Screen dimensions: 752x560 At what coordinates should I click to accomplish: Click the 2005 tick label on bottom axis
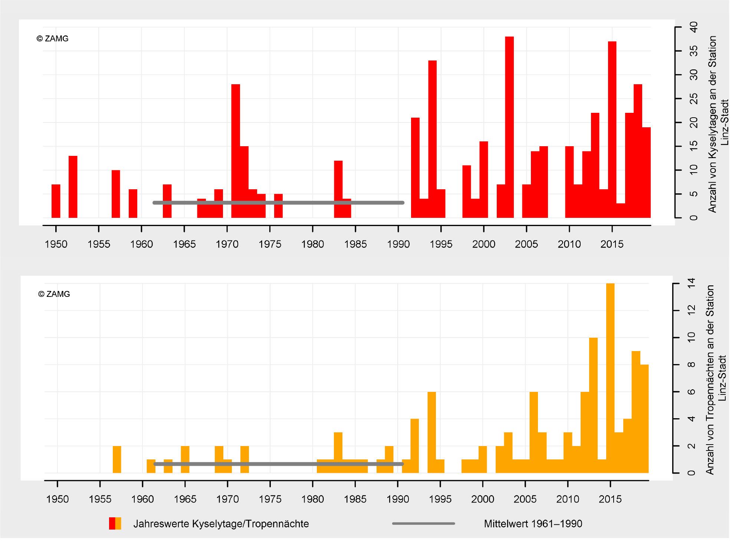click(x=525, y=499)
